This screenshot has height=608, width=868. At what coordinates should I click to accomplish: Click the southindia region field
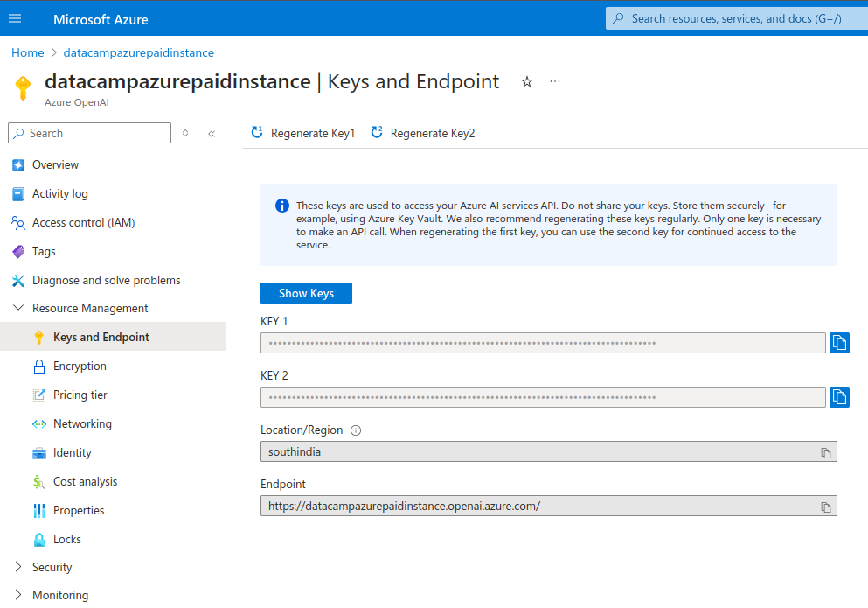tap(549, 451)
